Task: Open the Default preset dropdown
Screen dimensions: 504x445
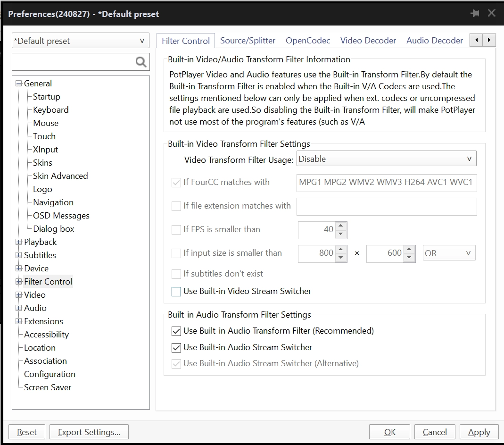Action: [x=81, y=41]
